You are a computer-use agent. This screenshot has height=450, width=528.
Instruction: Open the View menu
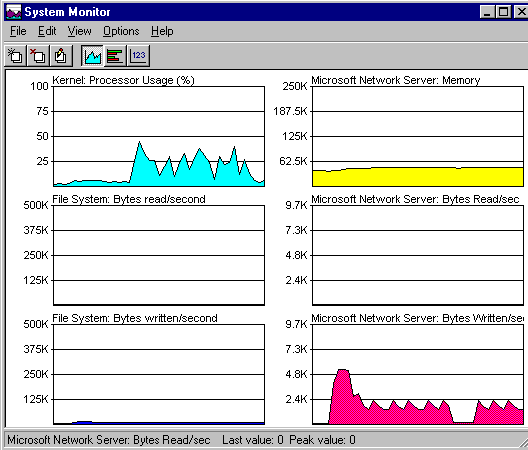79,31
